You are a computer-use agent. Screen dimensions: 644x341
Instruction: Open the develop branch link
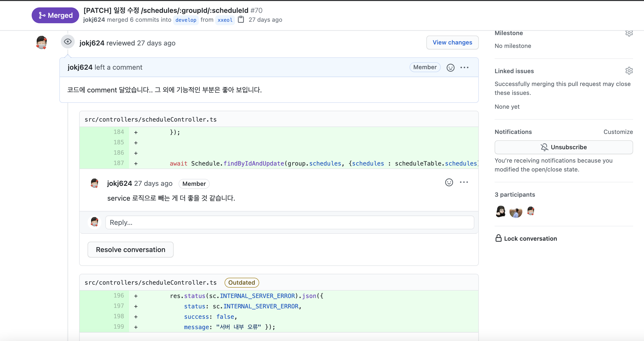[186, 20]
